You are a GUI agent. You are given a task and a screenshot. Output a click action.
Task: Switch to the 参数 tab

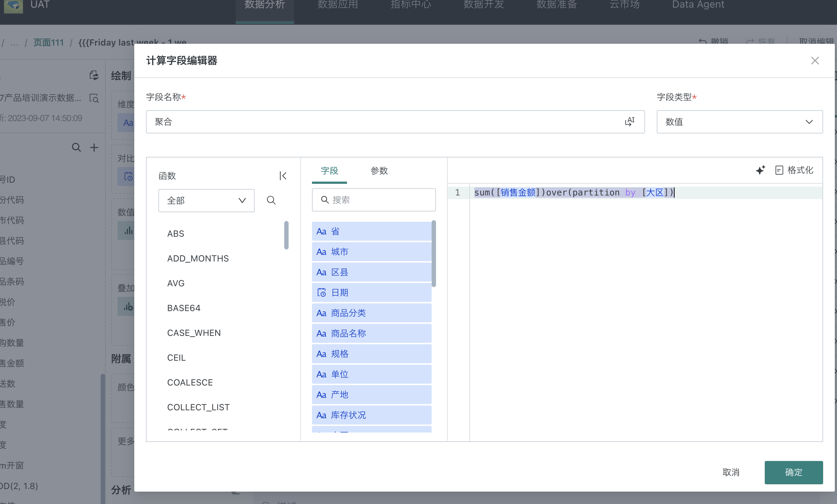(379, 171)
